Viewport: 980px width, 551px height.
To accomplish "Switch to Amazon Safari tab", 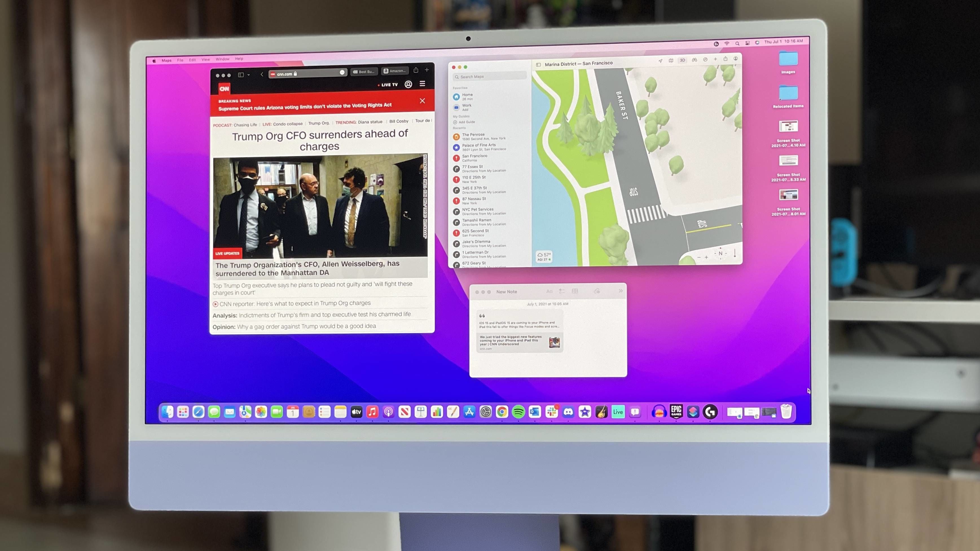I will [395, 71].
